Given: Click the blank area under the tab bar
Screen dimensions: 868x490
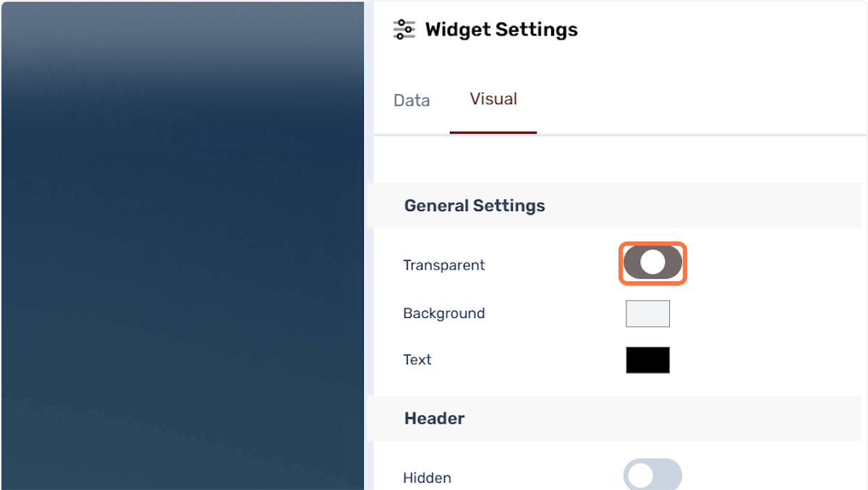Looking at the screenshot, I should (618, 159).
